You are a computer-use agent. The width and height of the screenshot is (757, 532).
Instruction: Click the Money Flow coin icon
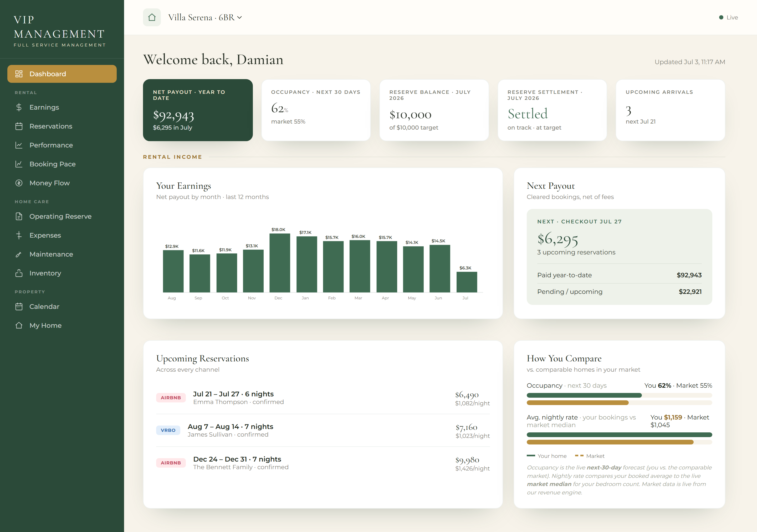point(19,183)
